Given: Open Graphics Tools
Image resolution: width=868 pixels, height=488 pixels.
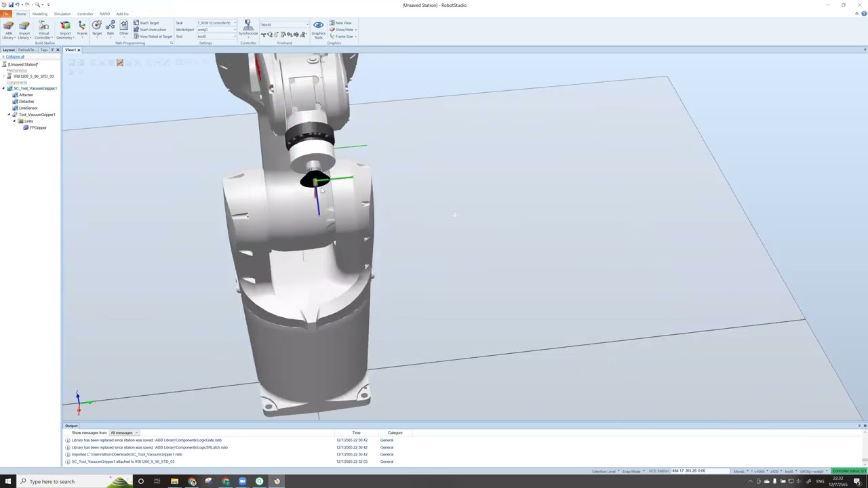Looking at the screenshot, I should tap(318, 30).
